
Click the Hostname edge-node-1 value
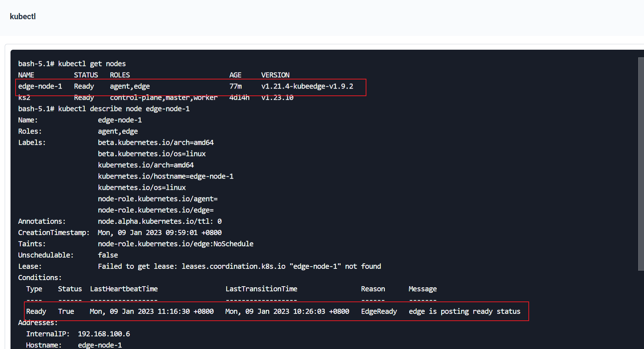tap(100, 345)
